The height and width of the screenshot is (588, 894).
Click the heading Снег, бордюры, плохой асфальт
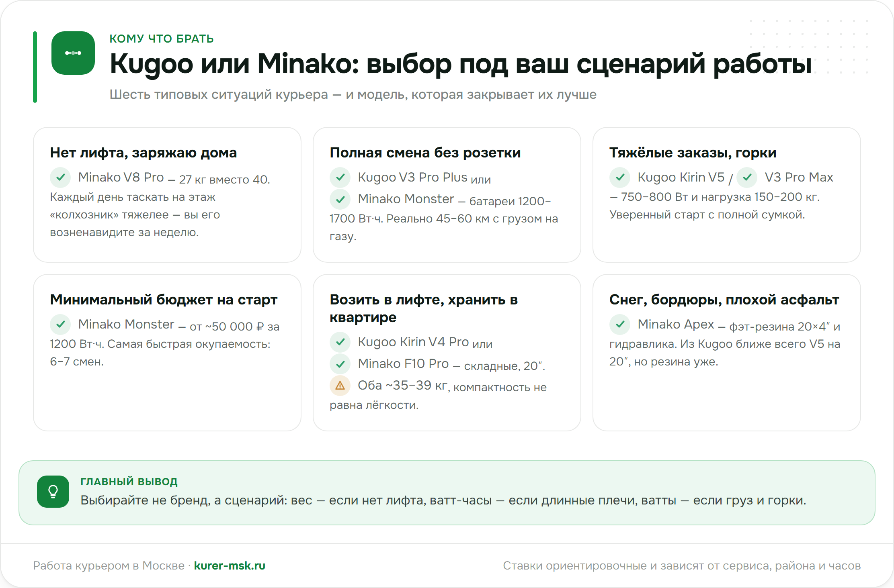pos(724,300)
